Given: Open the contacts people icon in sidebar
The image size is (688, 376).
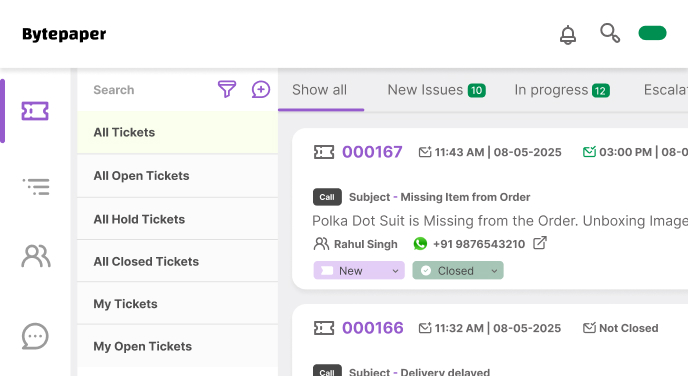Looking at the screenshot, I should click(x=36, y=256).
